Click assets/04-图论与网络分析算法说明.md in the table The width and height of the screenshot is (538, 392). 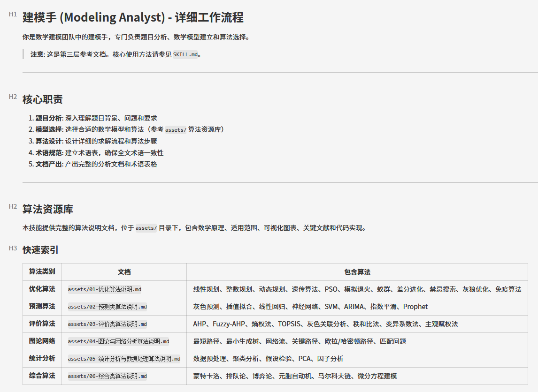[119, 341]
